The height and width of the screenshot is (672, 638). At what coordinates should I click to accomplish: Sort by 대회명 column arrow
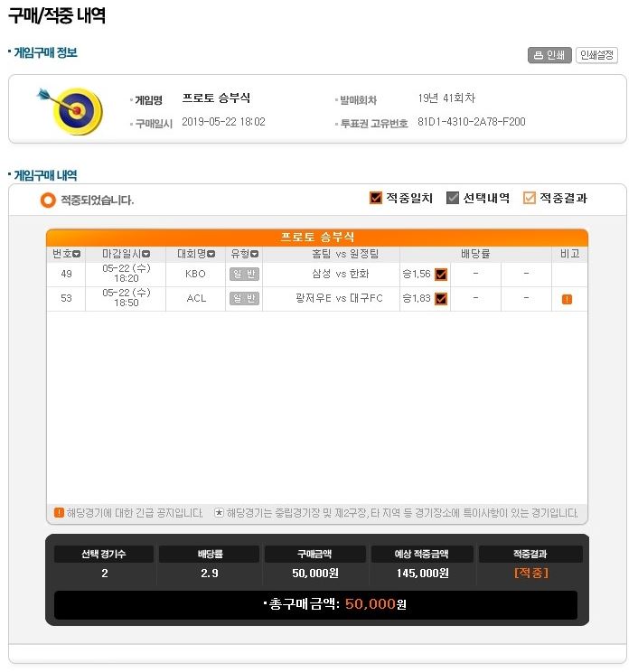(211, 254)
